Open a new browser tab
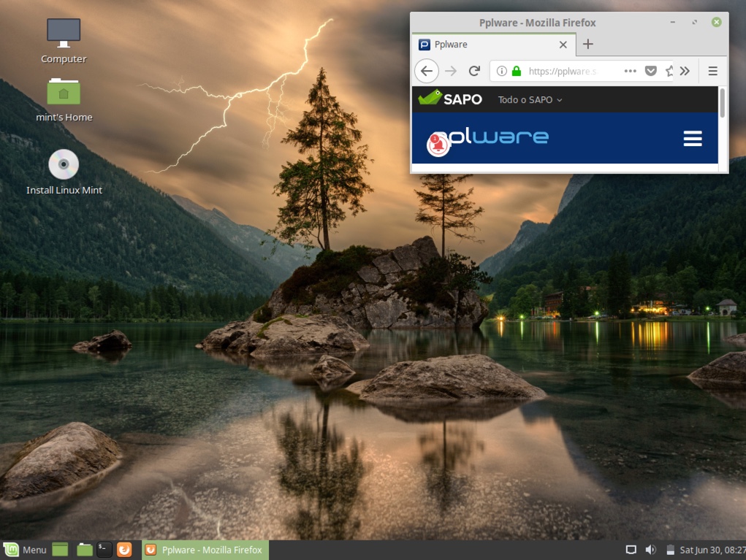This screenshot has width=746, height=560. click(x=587, y=45)
